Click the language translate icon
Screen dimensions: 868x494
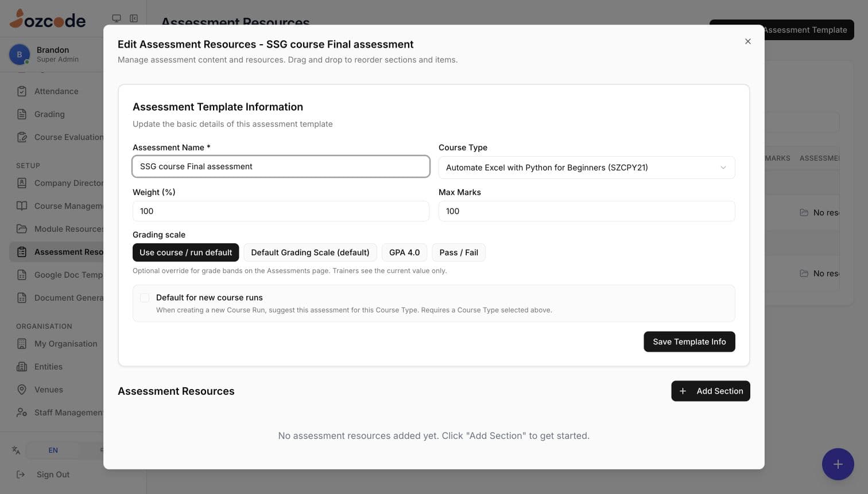16,450
